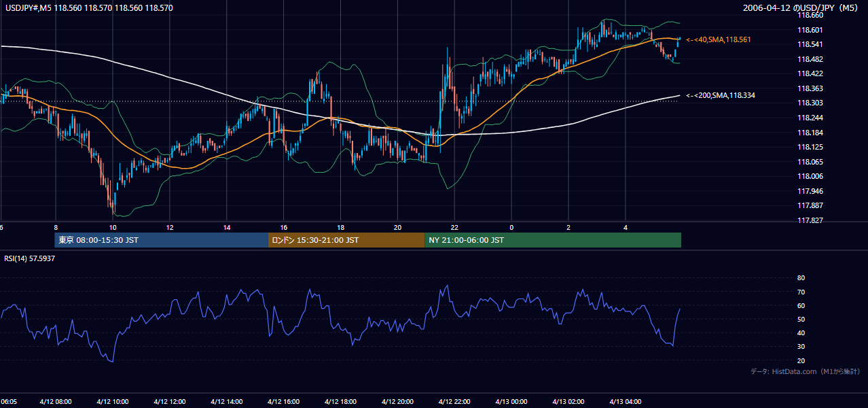Click the 40 SMA 118.561 label
The height and width of the screenshot is (408, 868).
coord(719,39)
